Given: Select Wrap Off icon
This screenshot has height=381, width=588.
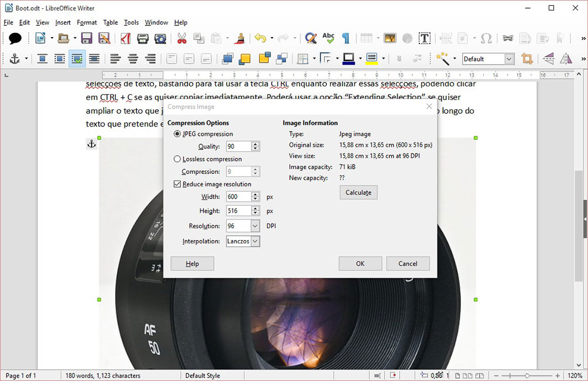Looking at the screenshot, I should [x=42, y=59].
